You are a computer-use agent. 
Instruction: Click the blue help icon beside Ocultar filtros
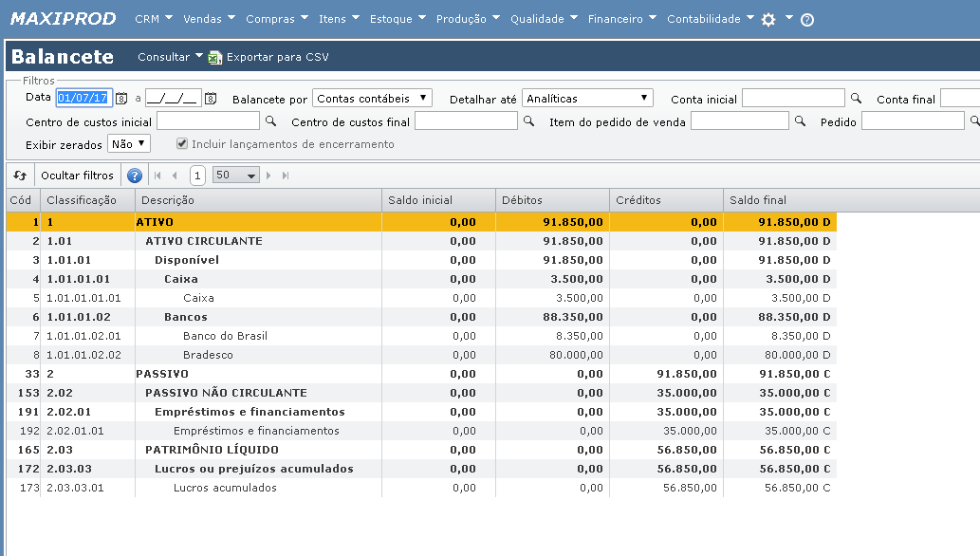135,176
